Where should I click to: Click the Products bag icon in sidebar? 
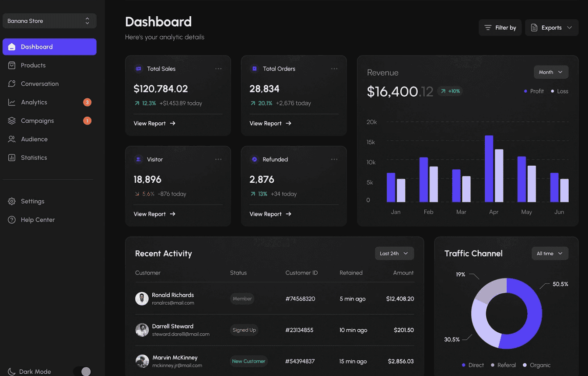[x=12, y=65]
